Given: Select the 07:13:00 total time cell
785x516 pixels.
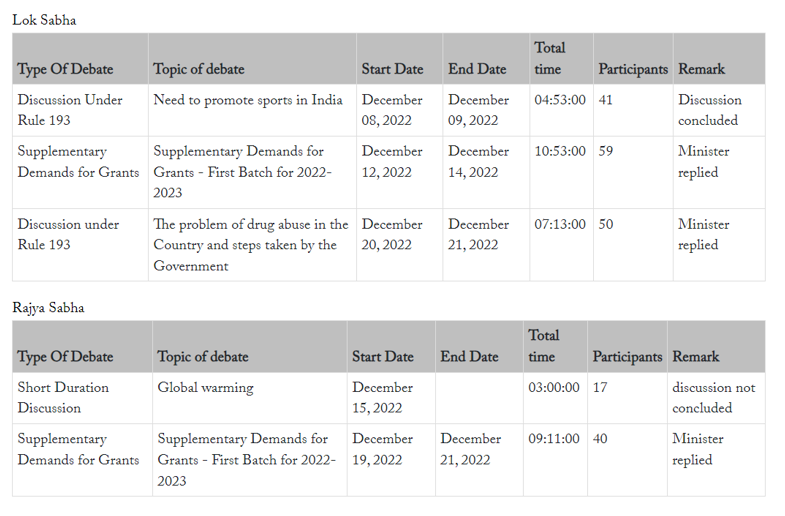Looking at the screenshot, I should click(x=561, y=245).
